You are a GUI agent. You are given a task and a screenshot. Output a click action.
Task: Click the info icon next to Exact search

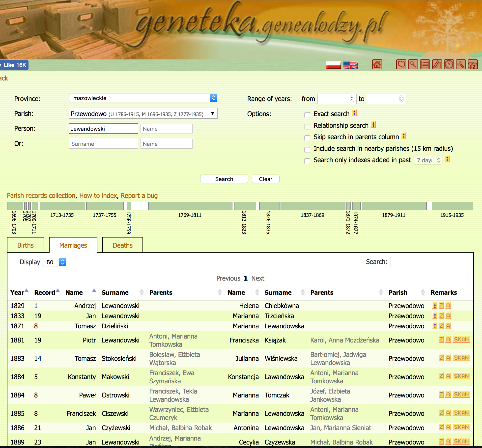point(354,113)
